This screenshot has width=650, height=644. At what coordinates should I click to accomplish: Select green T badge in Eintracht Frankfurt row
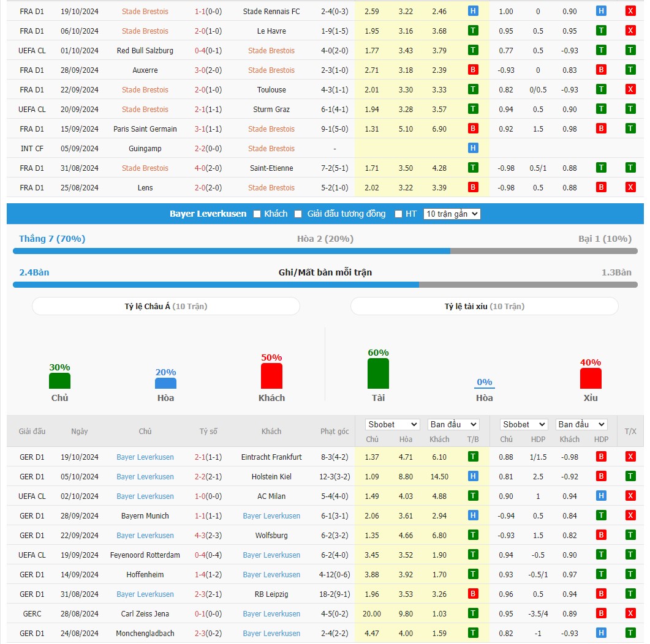point(473,457)
